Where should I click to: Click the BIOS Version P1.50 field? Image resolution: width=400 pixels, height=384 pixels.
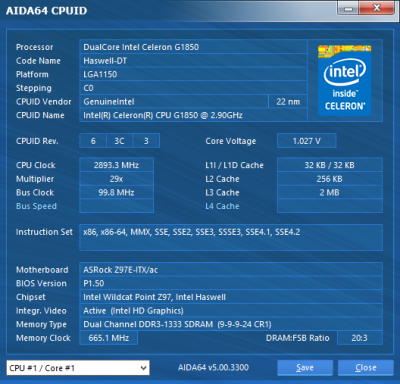(x=231, y=283)
